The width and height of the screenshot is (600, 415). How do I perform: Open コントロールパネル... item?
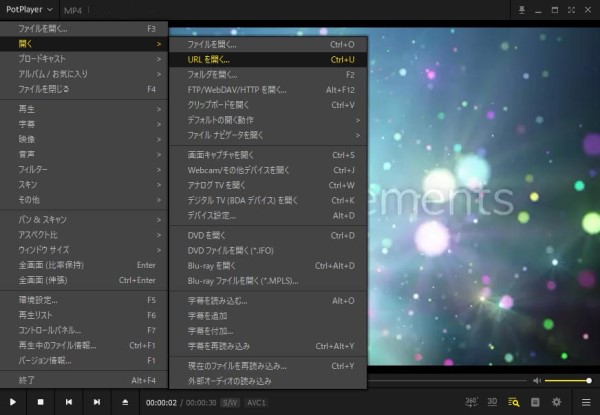click(x=84, y=330)
